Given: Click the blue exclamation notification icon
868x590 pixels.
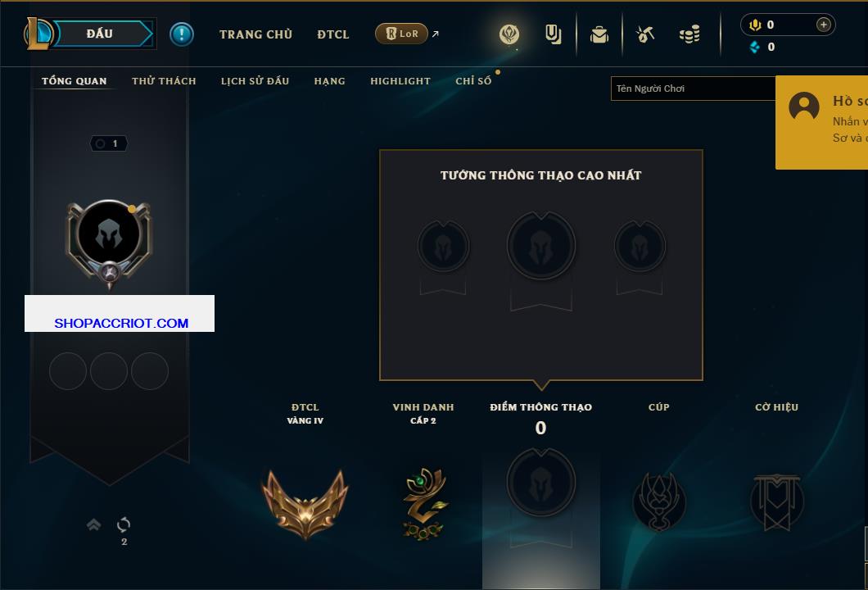Looking at the screenshot, I should [182, 34].
